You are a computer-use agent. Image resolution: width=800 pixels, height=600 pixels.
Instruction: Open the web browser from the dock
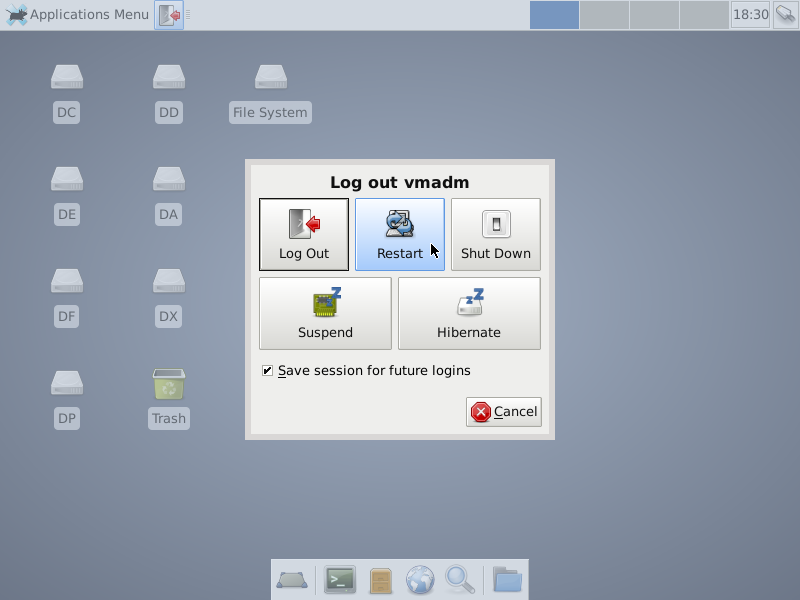[x=420, y=579]
